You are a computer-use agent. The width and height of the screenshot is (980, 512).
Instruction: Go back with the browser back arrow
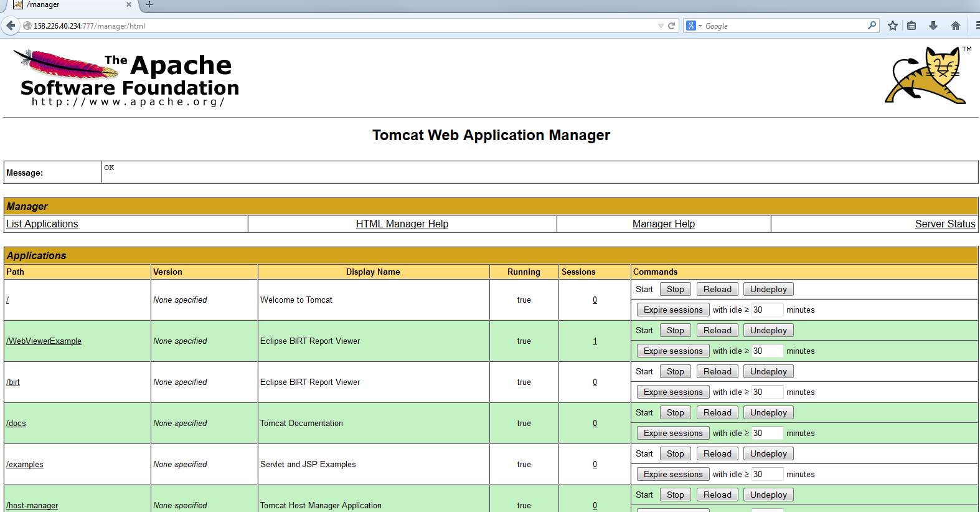(11, 26)
